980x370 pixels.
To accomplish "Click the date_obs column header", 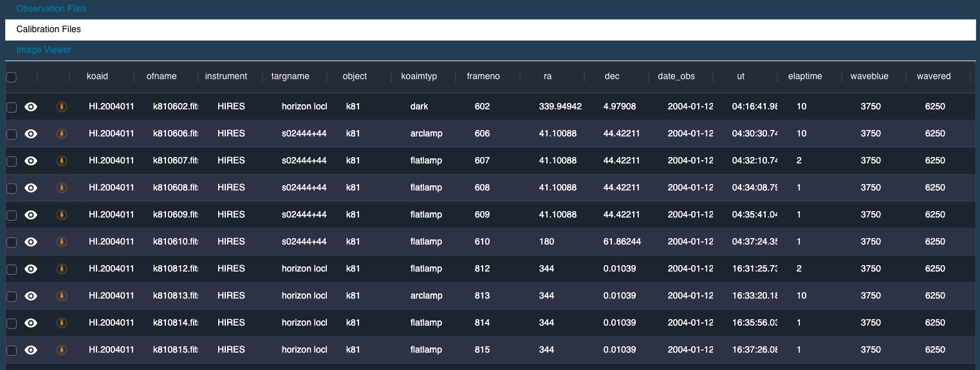I will 676,77.
